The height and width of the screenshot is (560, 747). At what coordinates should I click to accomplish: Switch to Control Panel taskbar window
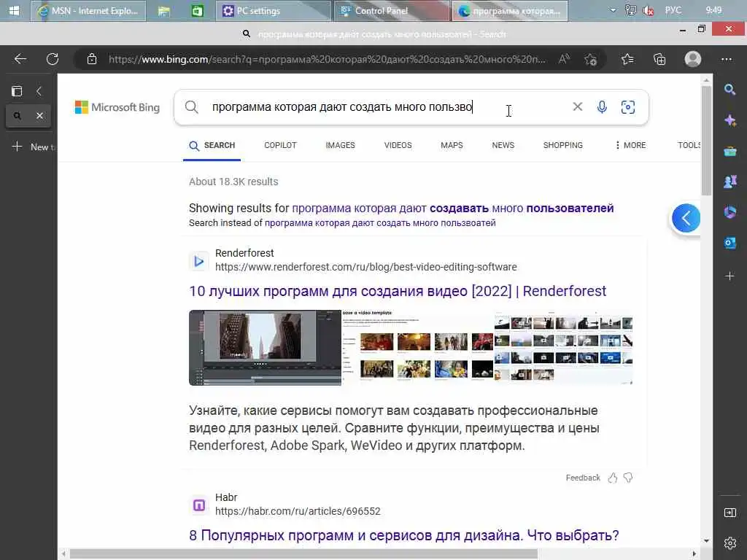[x=392, y=10]
